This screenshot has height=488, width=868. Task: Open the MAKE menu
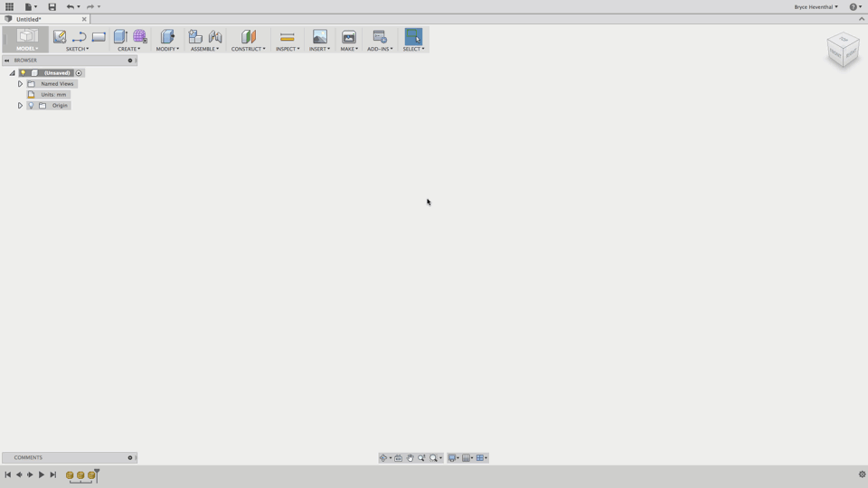click(349, 49)
